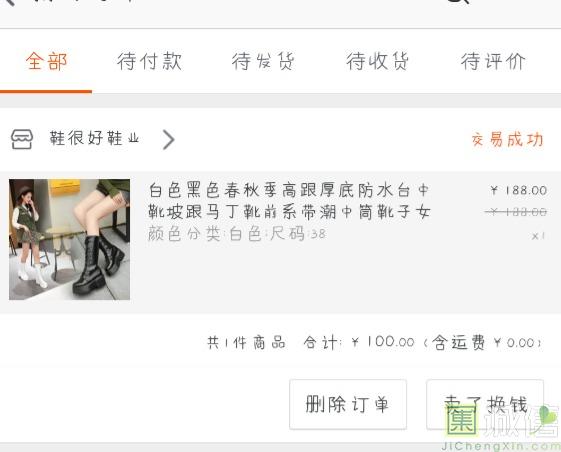Click the 鞋很好鞋业 shop name
The image size is (561, 452).
tap(94, 138)
